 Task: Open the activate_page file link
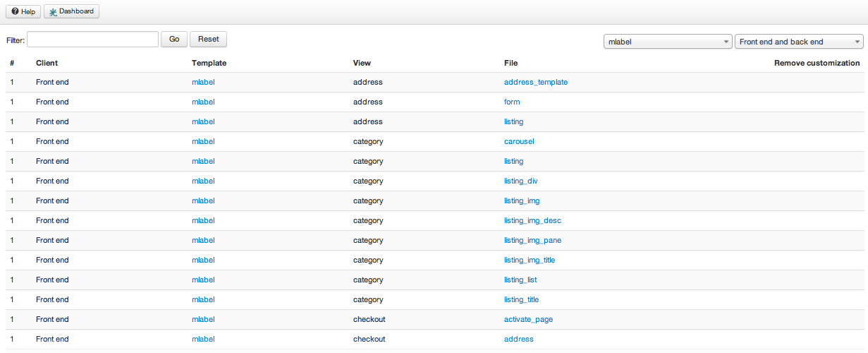528,319
